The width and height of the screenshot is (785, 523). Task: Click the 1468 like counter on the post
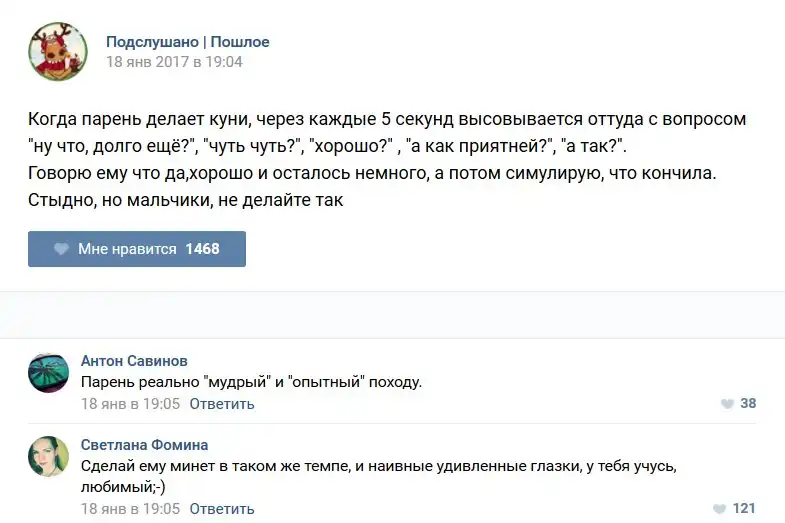pos(202,249)
